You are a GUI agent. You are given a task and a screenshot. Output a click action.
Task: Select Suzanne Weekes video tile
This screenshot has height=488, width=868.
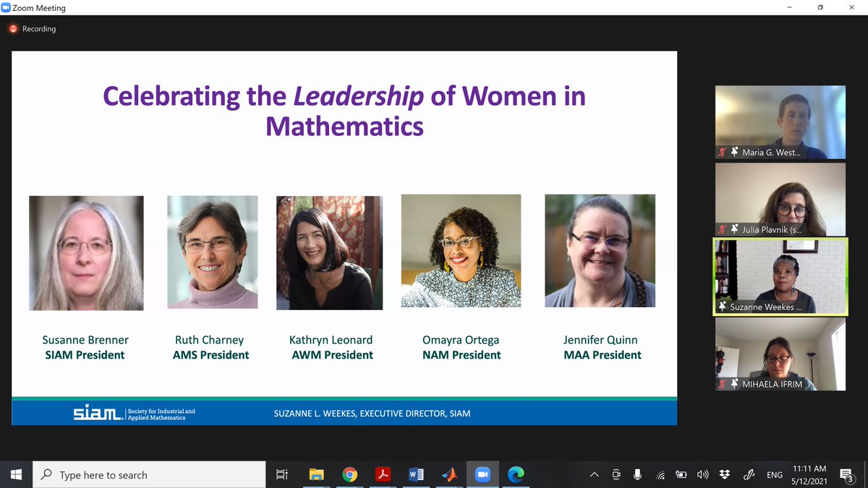(x=780, y=277)
